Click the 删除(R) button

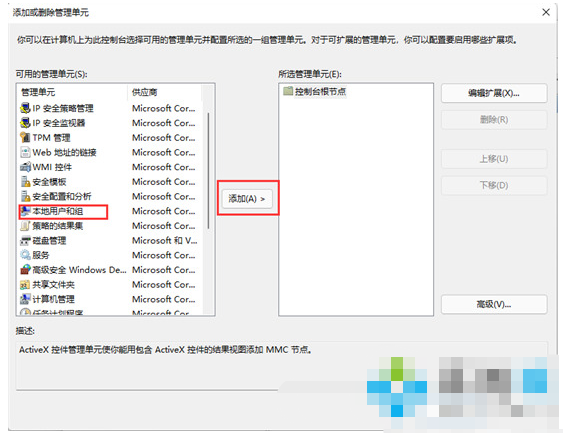[x=494, y=120]
